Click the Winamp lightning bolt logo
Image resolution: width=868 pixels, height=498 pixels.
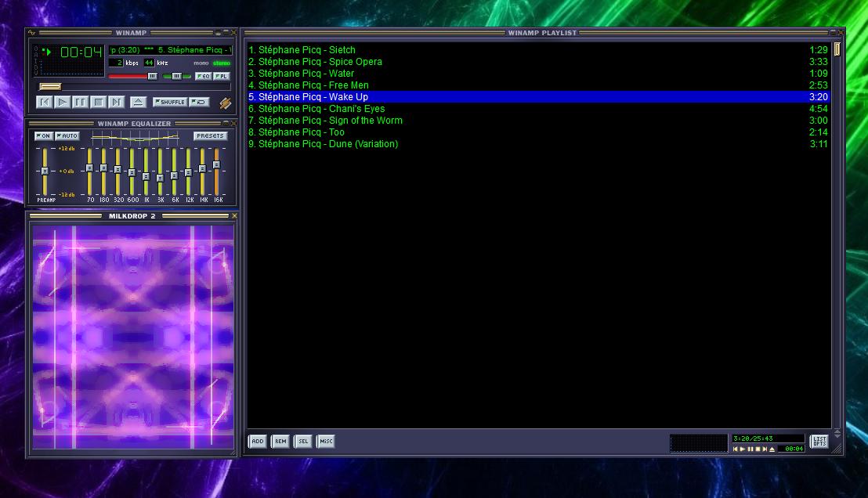225,103
